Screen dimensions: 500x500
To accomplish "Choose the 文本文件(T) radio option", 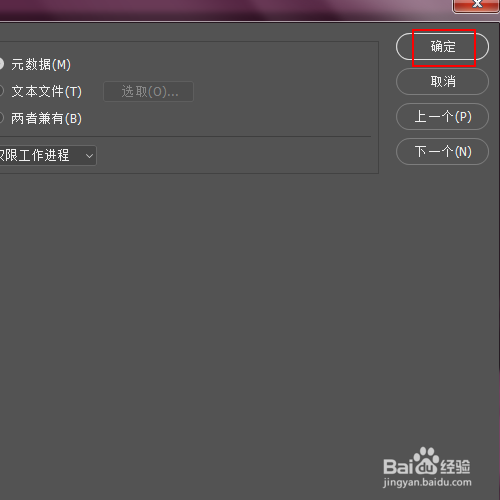I will pos(1,91).
